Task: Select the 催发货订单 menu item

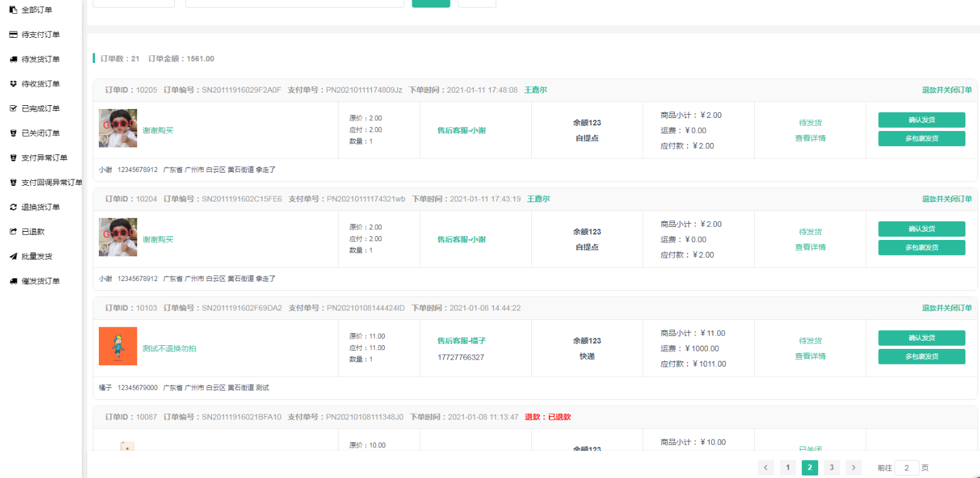Action: 40,281
